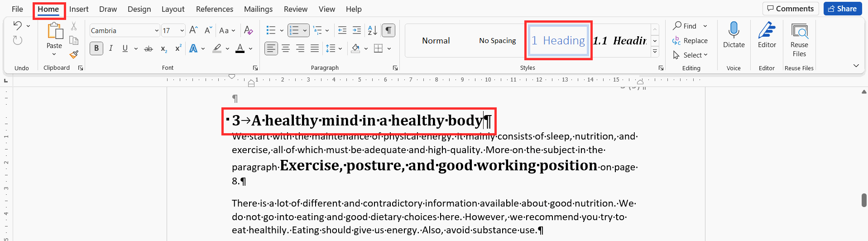Click the Font Color red swatch button

(240, 48)
